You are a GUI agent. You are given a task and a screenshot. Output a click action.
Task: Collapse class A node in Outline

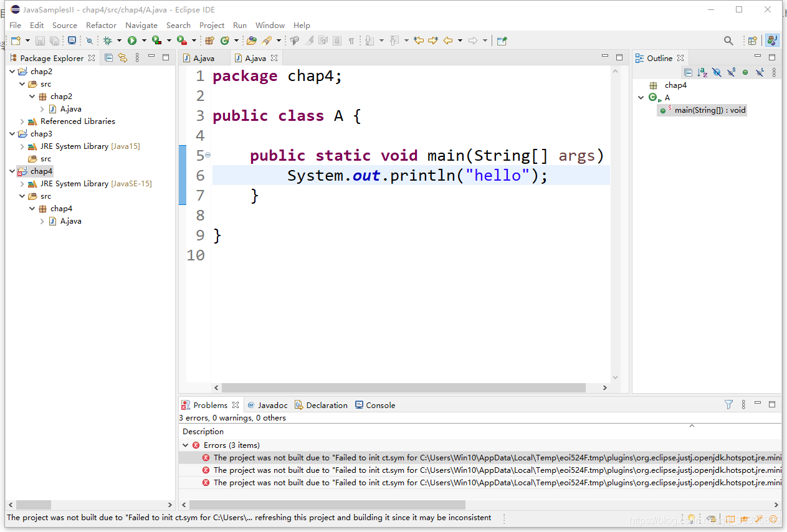point(641,98)
